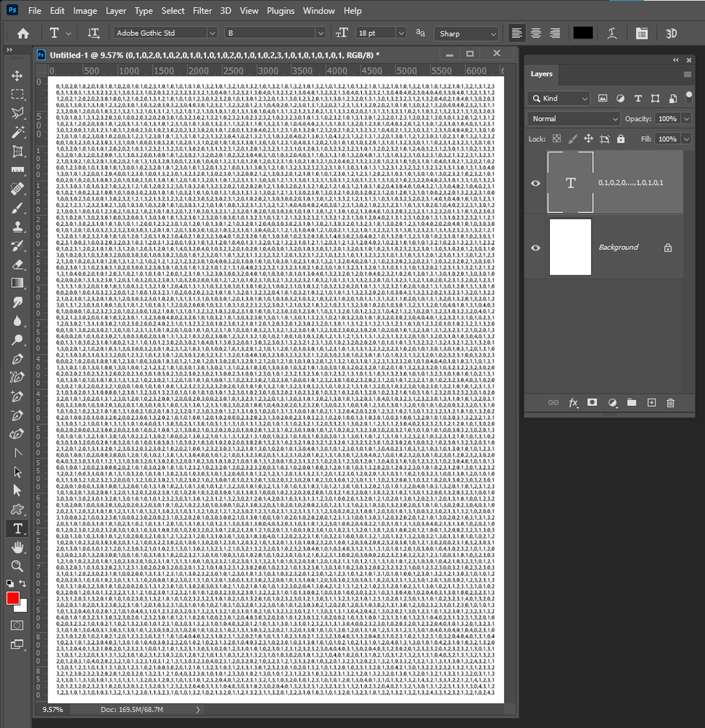Click the Home screen icon
The width and height of the screenshot is (705, 728).
click(23, 34)
